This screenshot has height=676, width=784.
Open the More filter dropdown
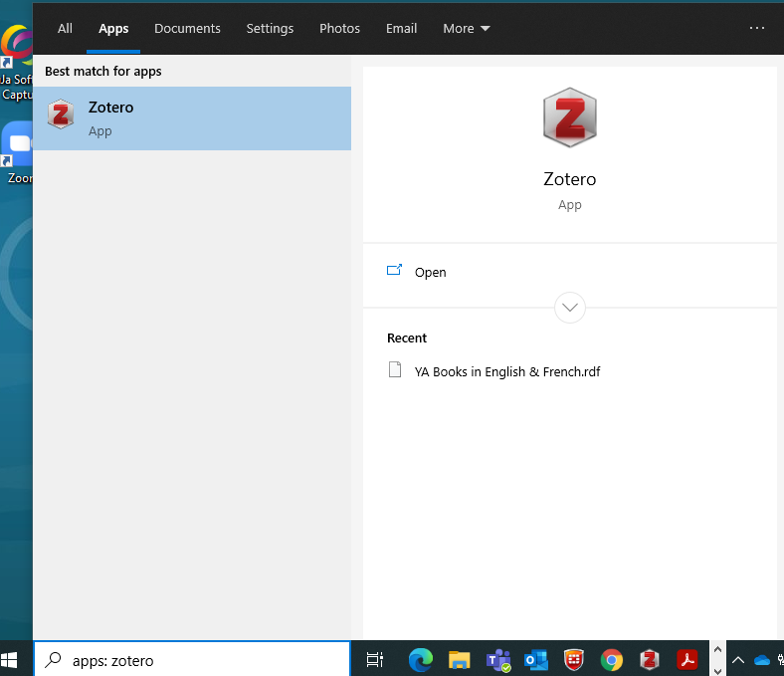(x=466, y=29)
